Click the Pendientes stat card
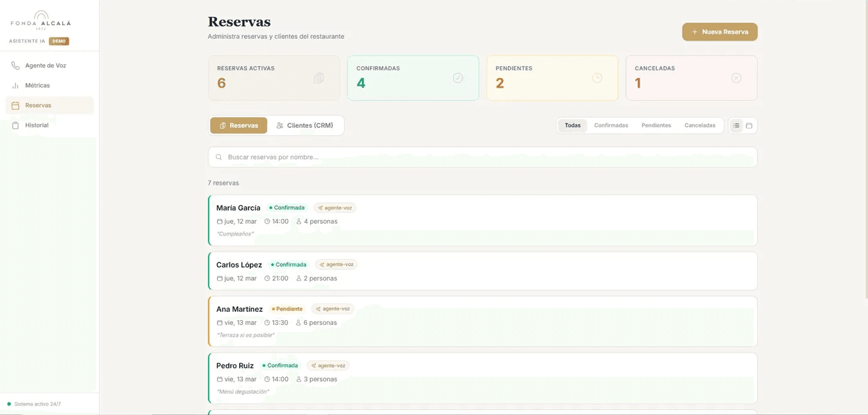 (552, 78)
